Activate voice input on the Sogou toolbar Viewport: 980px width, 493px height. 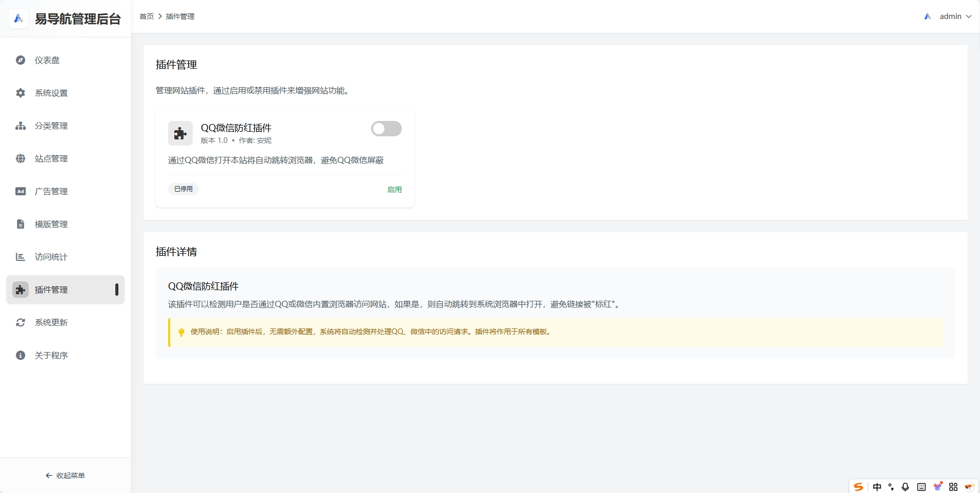coord(905,486)
